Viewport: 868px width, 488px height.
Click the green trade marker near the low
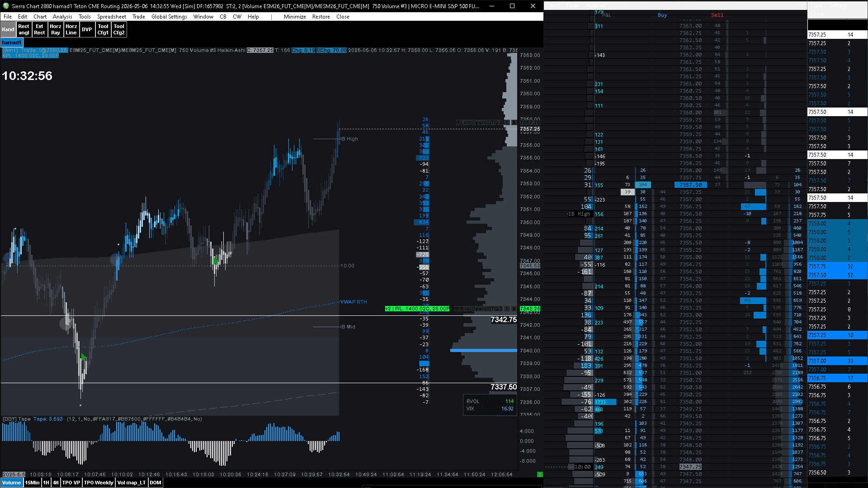coord(83,357)
